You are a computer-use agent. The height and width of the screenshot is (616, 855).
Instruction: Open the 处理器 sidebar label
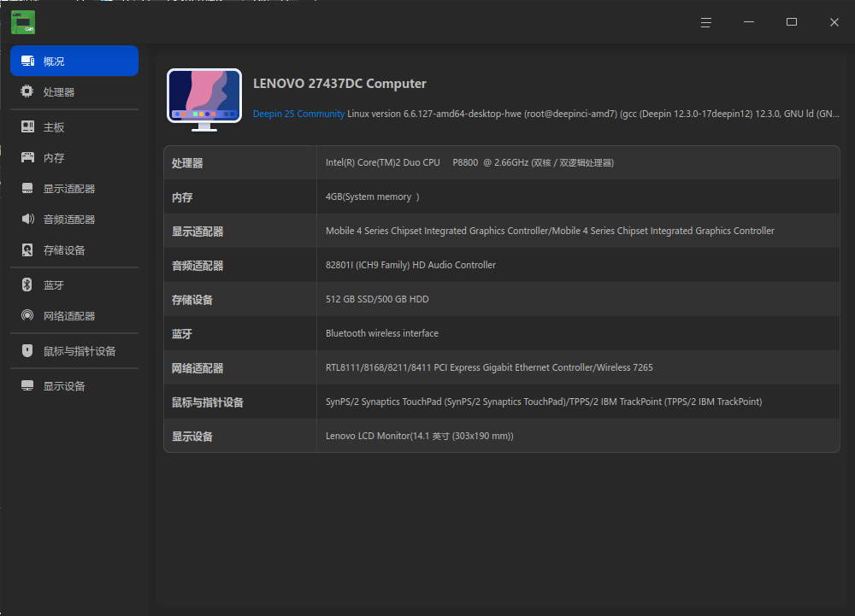pyautogui.click(x=59, y=92)
